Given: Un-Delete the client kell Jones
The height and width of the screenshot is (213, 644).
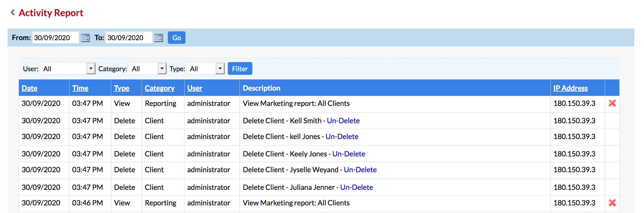Looking at the screenshot, I should click(342, 137).
